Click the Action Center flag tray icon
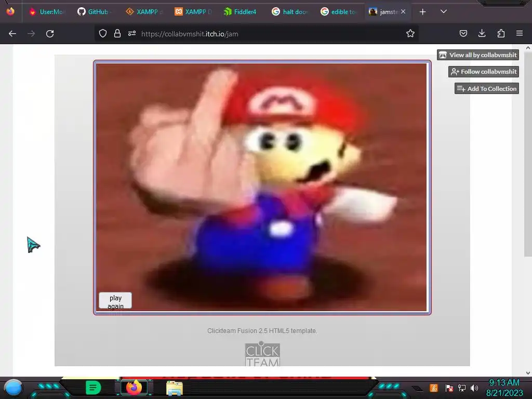The image size is (532, 399). tap(449, 388)
